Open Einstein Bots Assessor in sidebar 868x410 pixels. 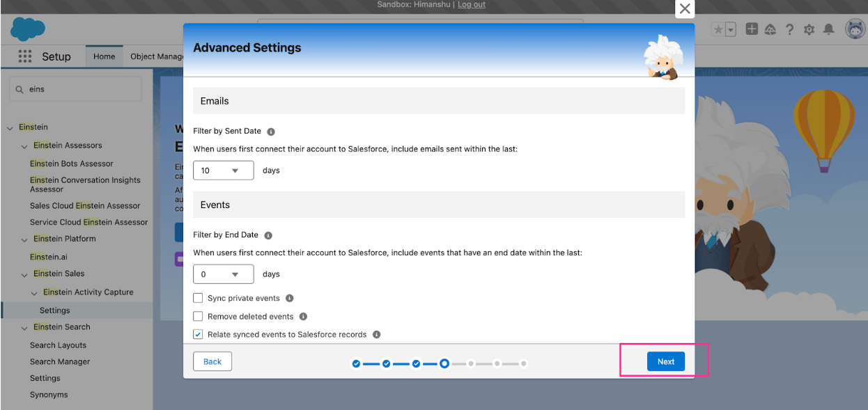pos(71,164)
